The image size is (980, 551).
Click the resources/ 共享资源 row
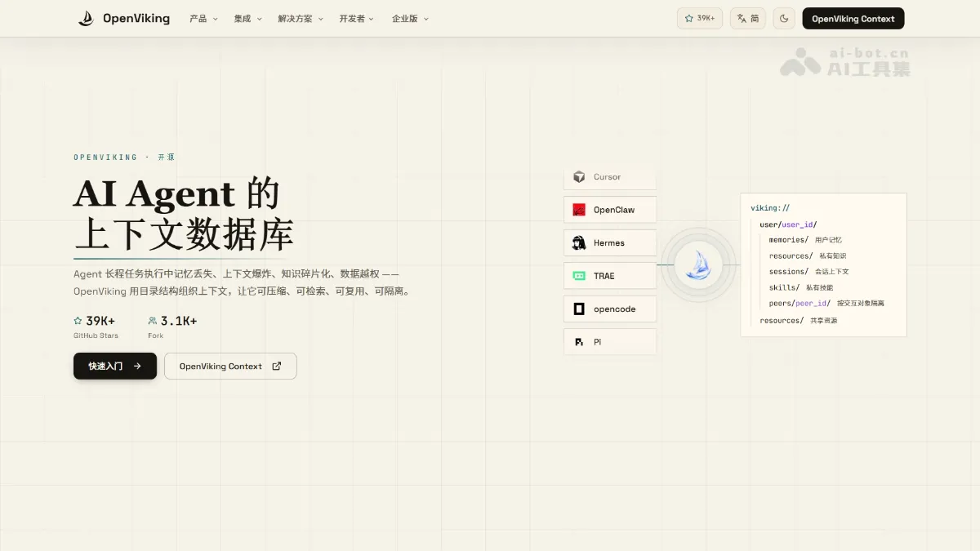[799, 321]
